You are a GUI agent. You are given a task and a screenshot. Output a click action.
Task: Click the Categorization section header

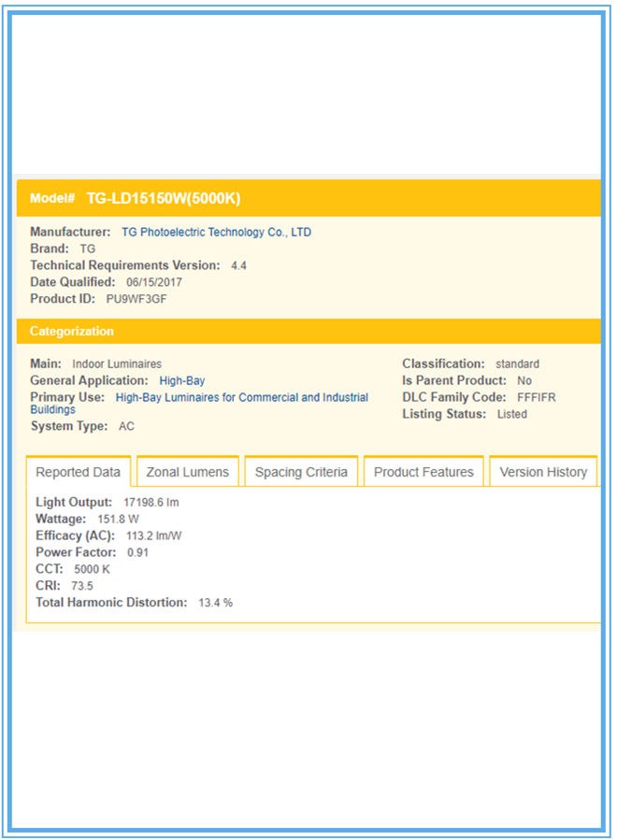(x=308, y=331)
